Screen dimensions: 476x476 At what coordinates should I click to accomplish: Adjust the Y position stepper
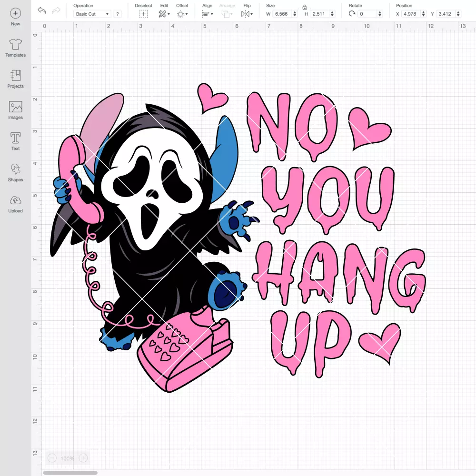point(458,14)
